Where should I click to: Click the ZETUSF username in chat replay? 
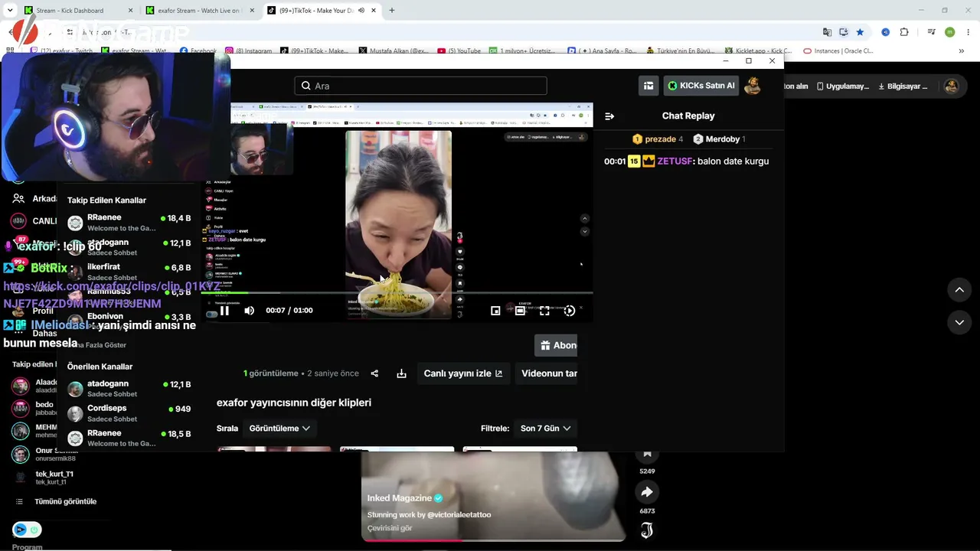coord(675,161)
